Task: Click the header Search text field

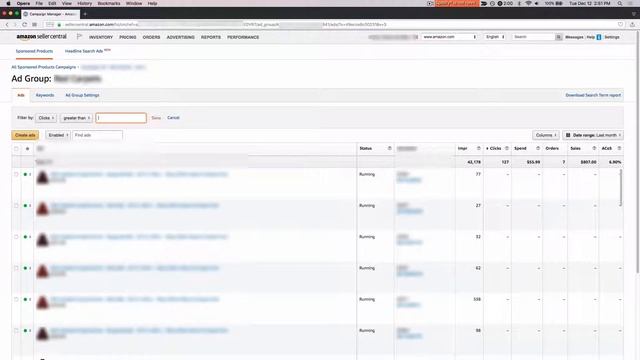Action: click(x=533, y=37)
